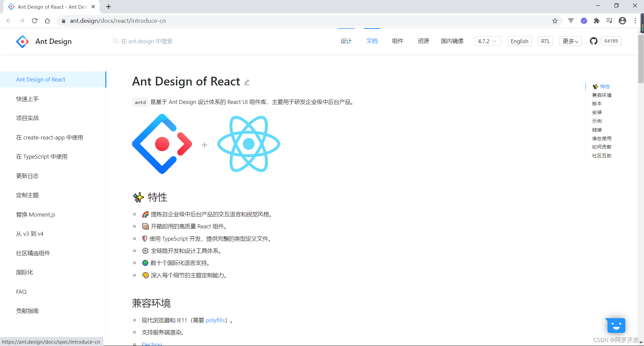Open sidebar item 快速上手
The height and width of the screenshot is (346, 644).
[53, 99]
